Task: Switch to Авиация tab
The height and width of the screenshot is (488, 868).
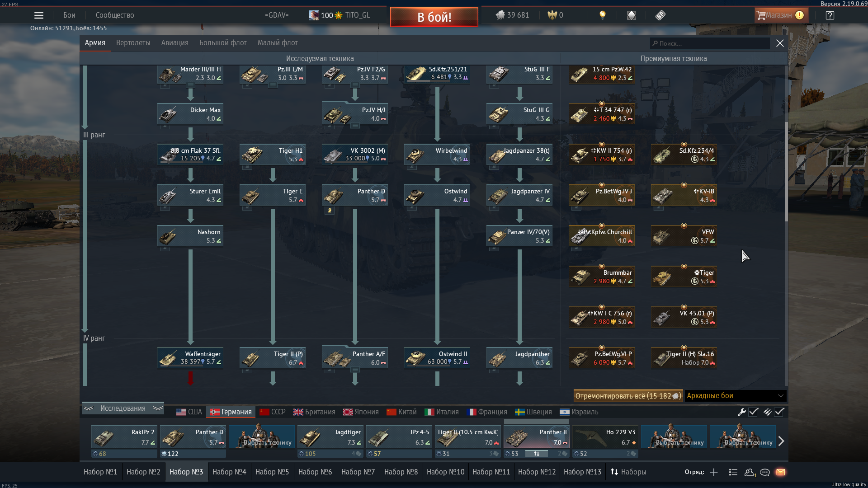Action: tap(175, 43)
